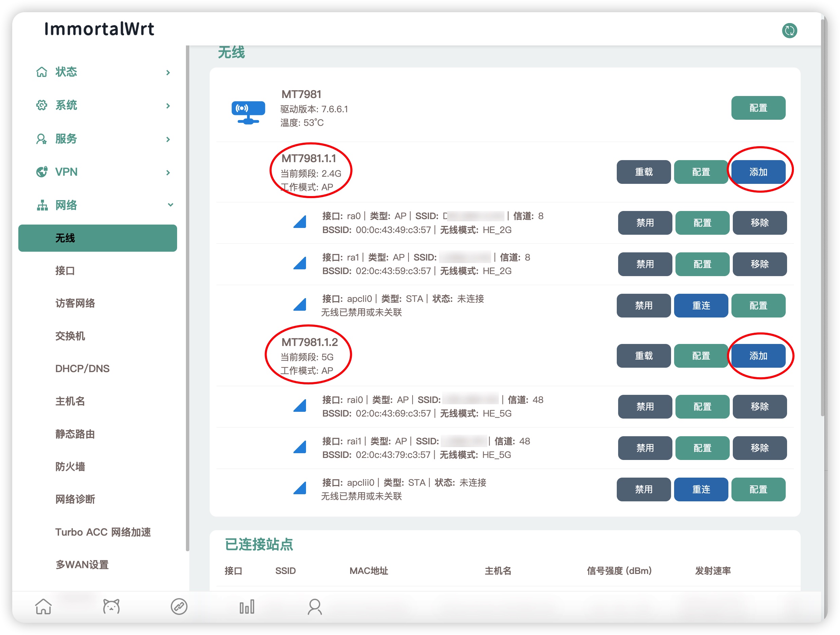Screen dimensions: 840x635
Task: Open the DHCP/DNS menu entry
Action: pyautogui.click(x=82, y=368)
